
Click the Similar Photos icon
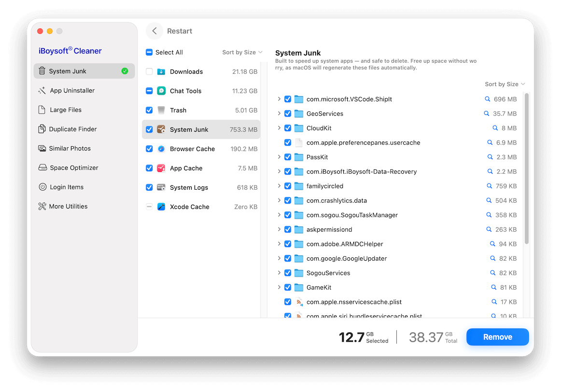(42, 148)
